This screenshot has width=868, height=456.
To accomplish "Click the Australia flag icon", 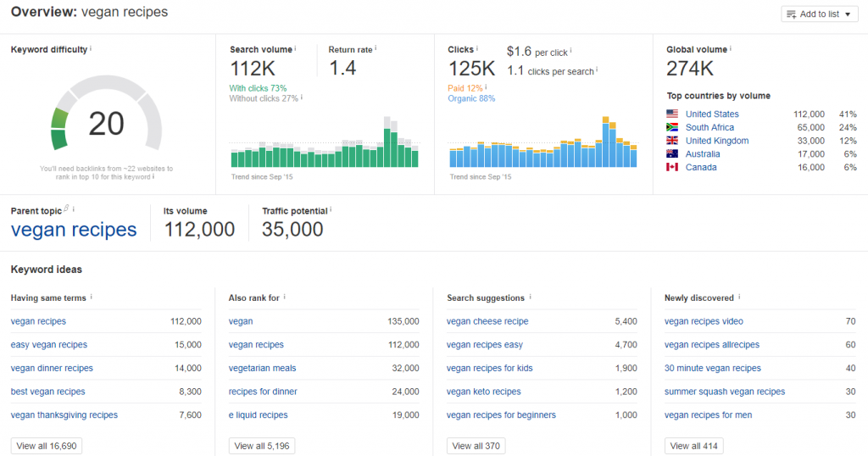I will point(672,153).
